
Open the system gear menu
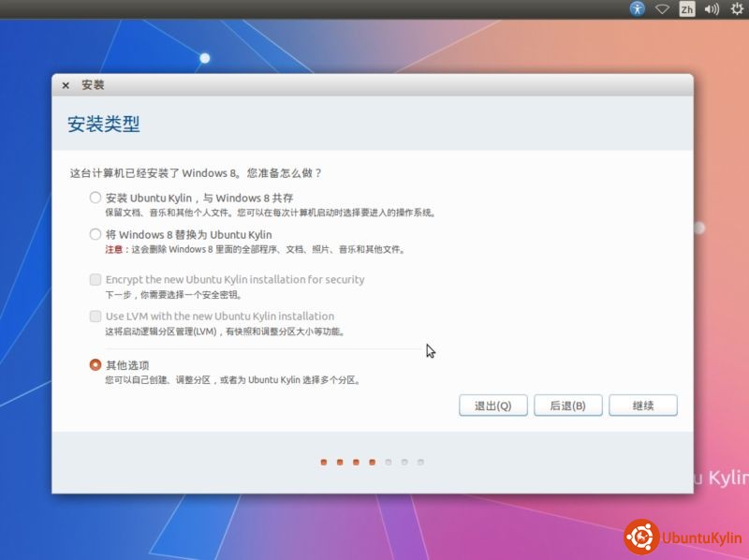(736, 8)
